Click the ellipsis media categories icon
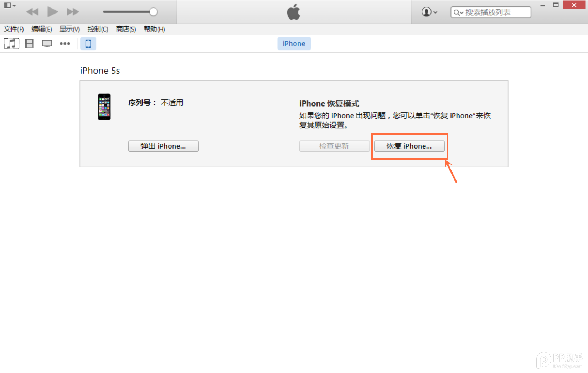 pyautogui.click(x=65, y=43)
